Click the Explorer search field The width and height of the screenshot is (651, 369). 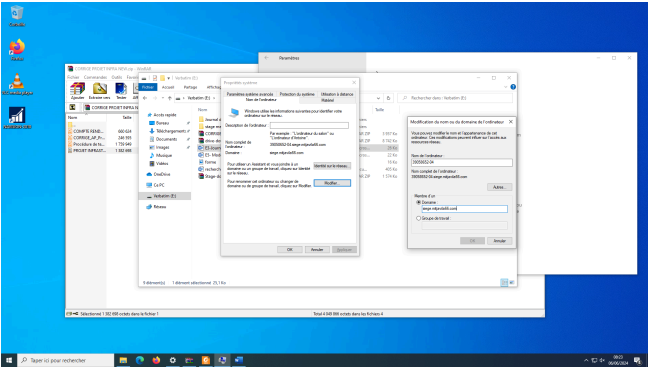455,98
